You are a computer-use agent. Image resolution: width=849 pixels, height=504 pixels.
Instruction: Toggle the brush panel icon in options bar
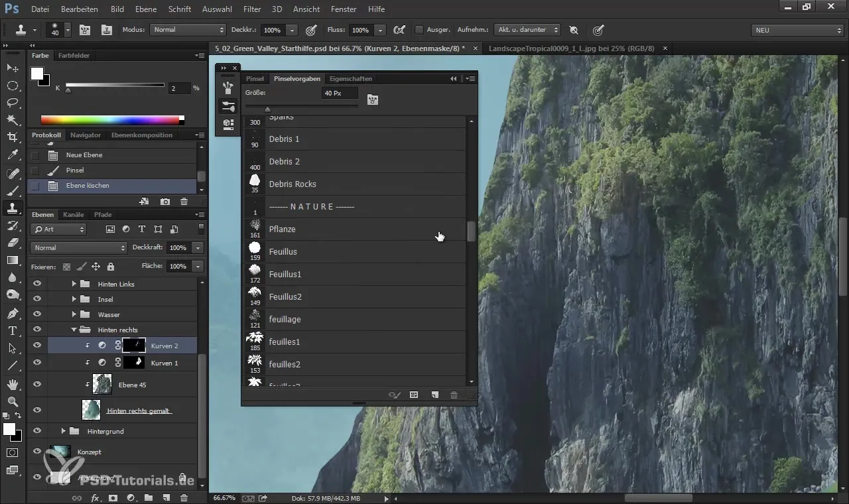[x=85, y=30]
